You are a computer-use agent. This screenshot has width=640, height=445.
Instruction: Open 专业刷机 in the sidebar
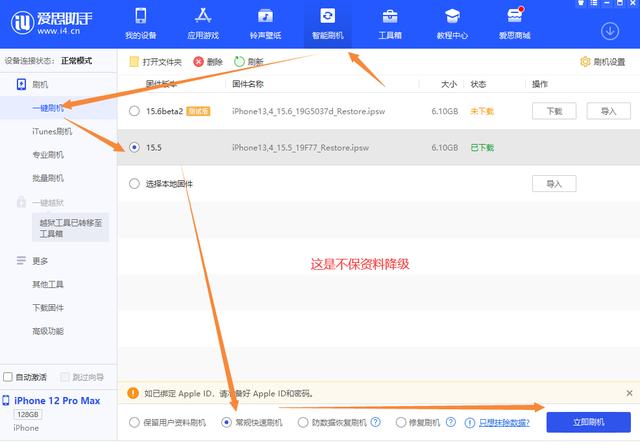[x=48, y=155]
